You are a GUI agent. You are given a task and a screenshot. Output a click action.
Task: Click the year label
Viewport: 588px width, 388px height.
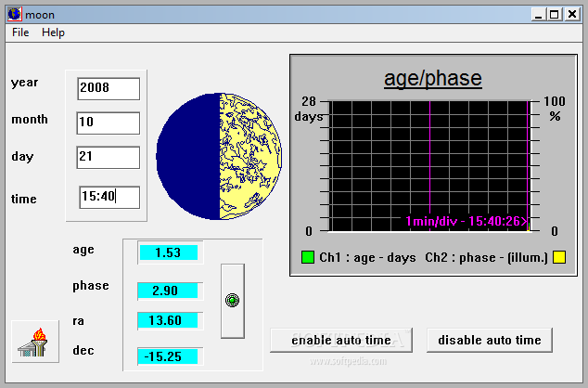point(24,83)
